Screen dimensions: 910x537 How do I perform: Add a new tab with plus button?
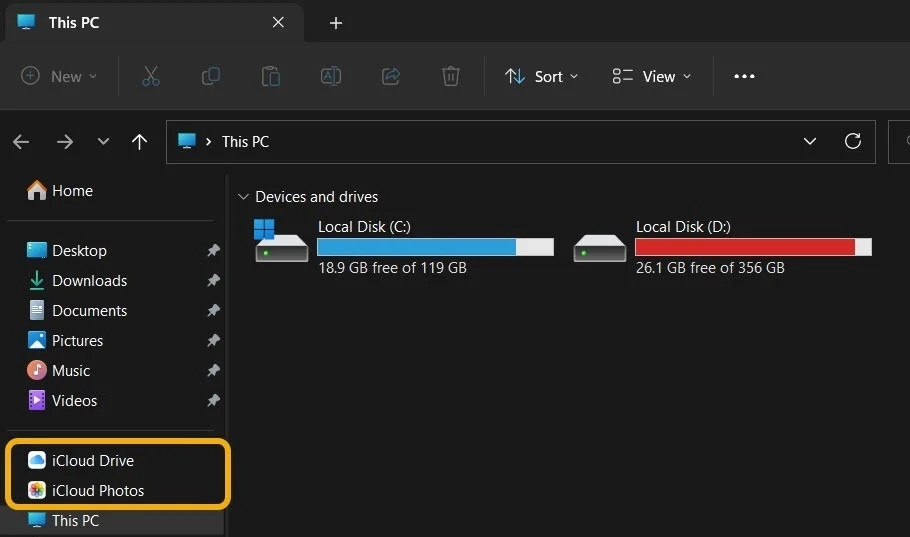click(x=335, y=23)
